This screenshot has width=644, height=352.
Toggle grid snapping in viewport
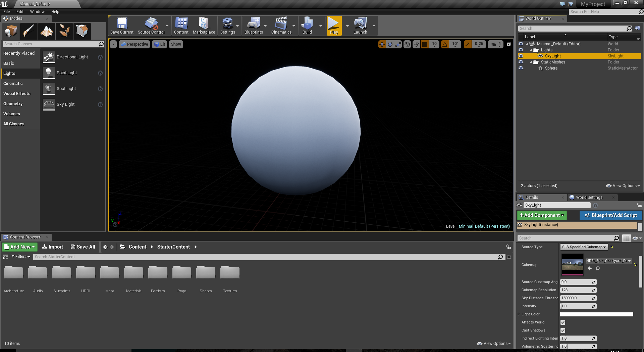click(x=425, y=44)
